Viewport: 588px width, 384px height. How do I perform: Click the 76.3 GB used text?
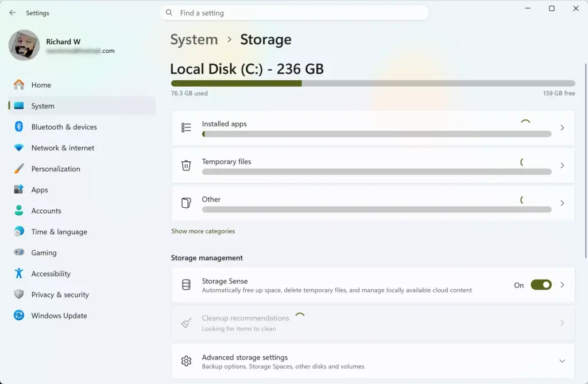(189, 93)
